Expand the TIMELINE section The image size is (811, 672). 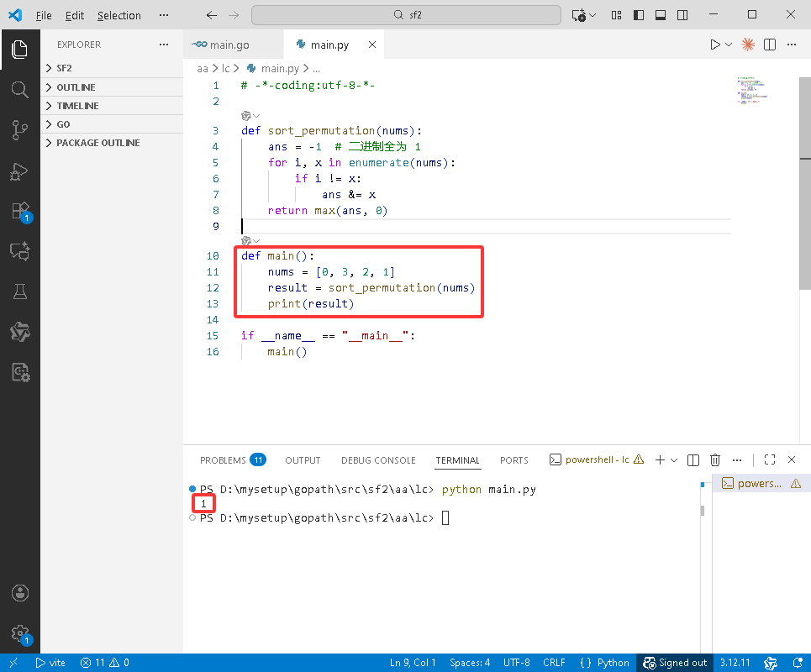point(112,106)
